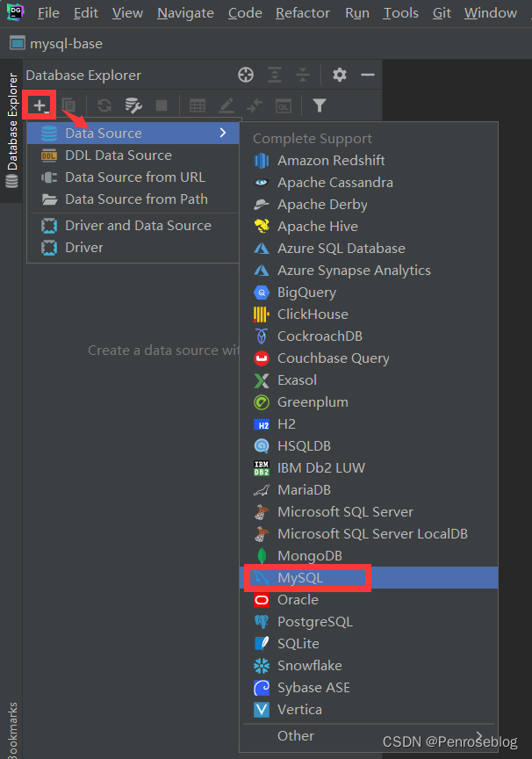Screen dimensions: 532x759
Task: Hide the Database Explorer panel
Action: (x=368, y=75)
